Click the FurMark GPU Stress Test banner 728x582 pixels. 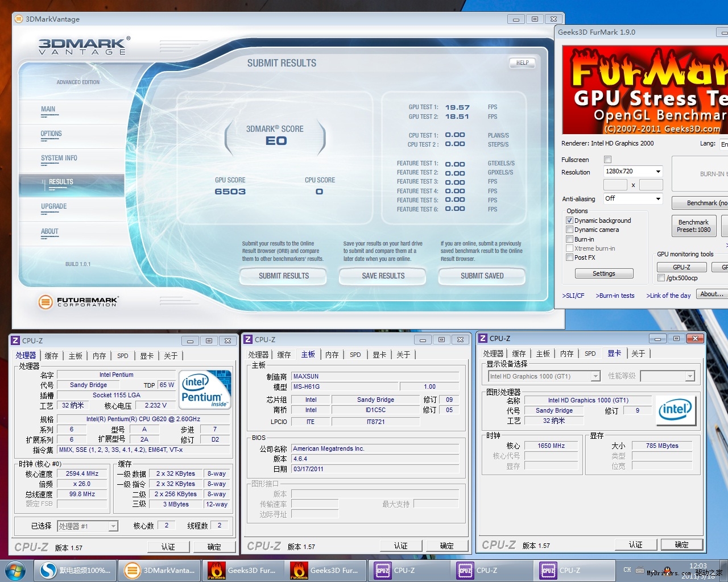coord(644,90)
